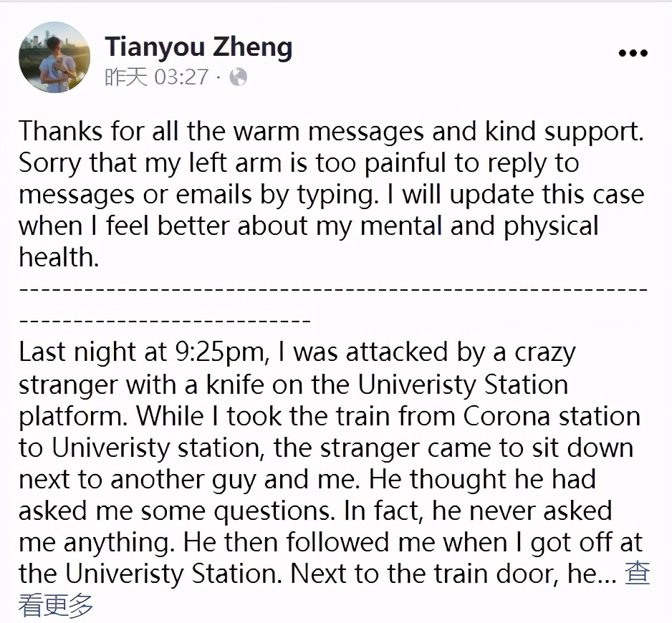Screen dimensions: 672x623
Task: Open the Tianyou Zheng profile name link
Action: coord(199,47)
